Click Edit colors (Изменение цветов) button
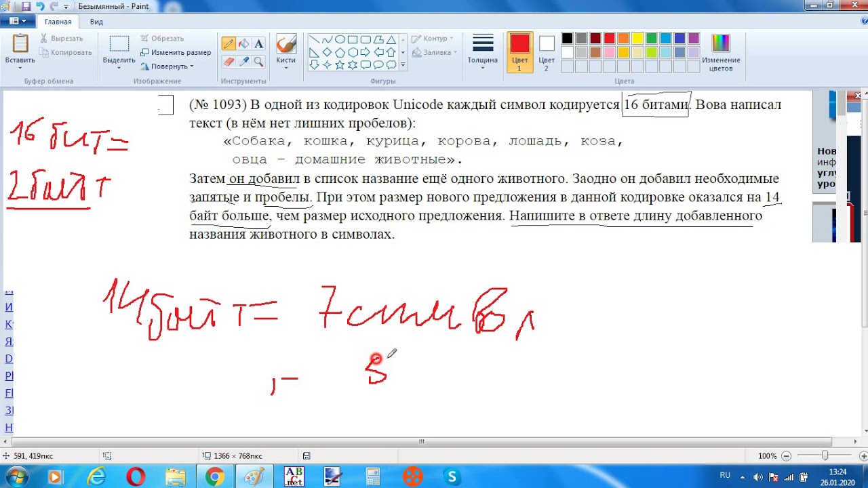 coord(721,52)
